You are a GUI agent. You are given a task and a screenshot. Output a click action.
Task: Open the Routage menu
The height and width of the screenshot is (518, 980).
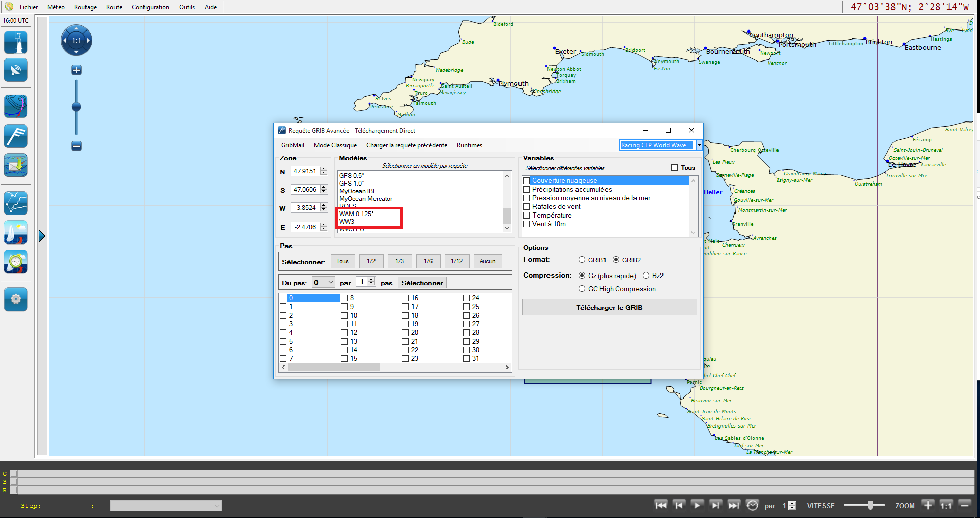click(85, 7)
